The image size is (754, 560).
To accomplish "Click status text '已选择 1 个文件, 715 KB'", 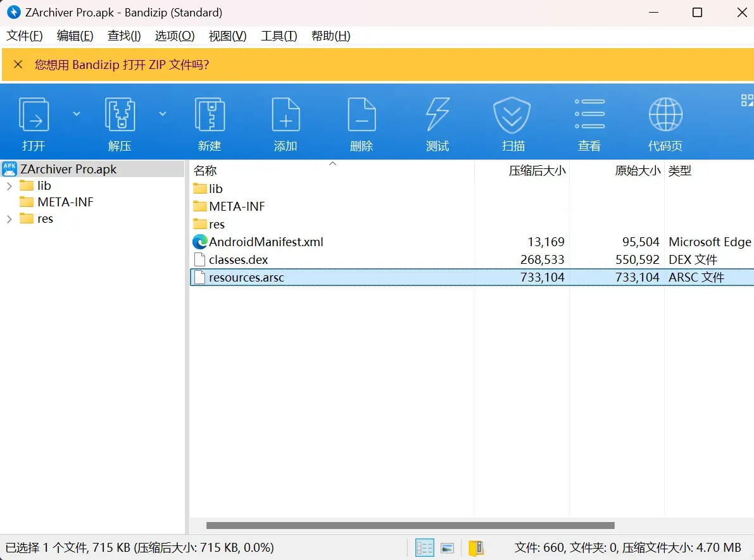I will point(68,547).
